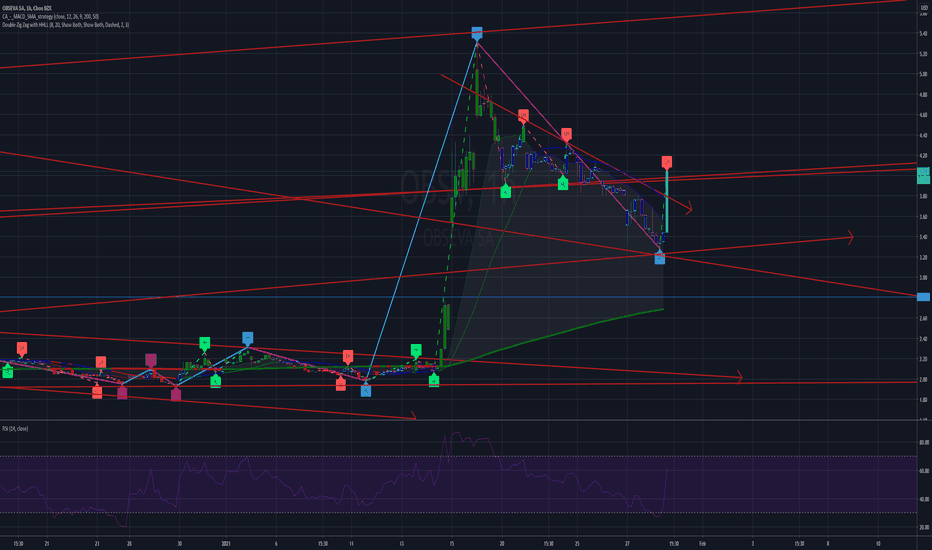The height and width of the screenshot is (550, 932).
Task: Click the 27 date label on time axis
Action: [627, 543]
